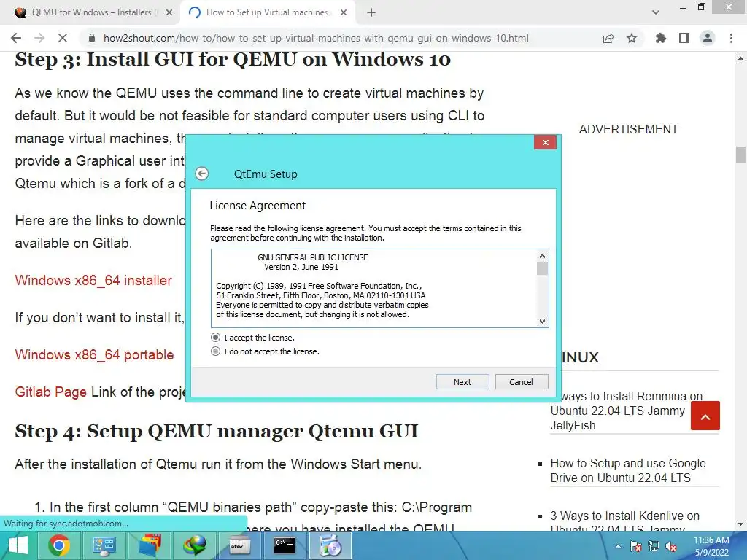Share this page icon

[x=608, y=38]
